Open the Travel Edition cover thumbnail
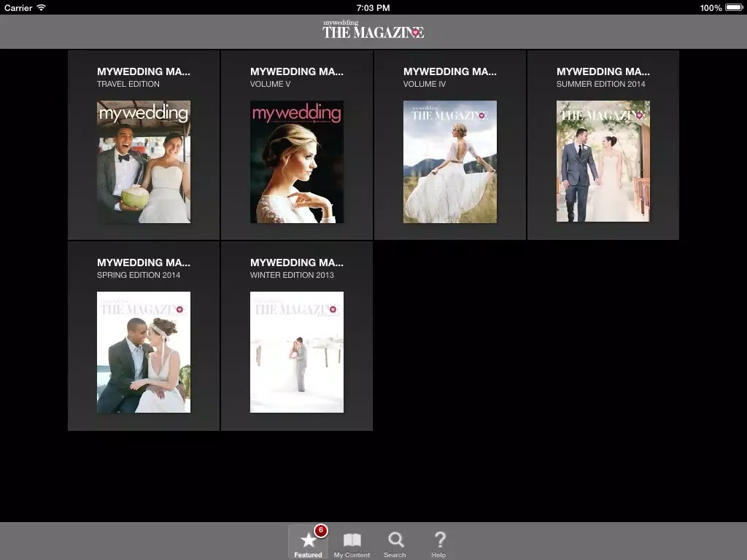 pos(144,161)
